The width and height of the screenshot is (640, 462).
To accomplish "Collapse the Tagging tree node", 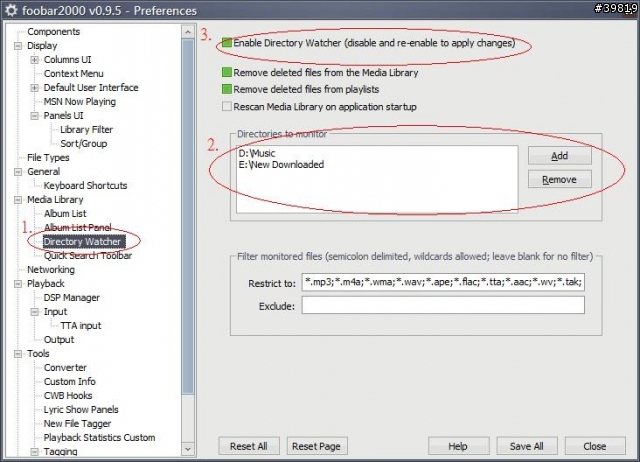I will (35, 452).
